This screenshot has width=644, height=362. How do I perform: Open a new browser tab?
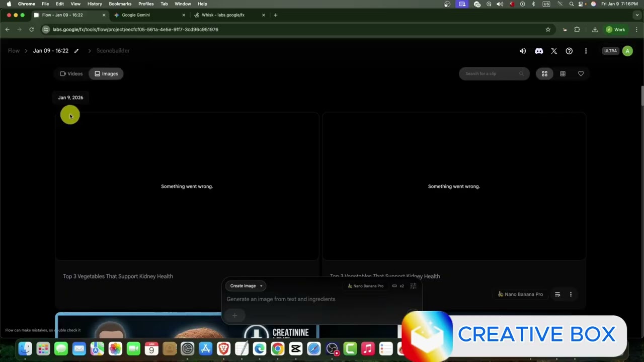275,15
